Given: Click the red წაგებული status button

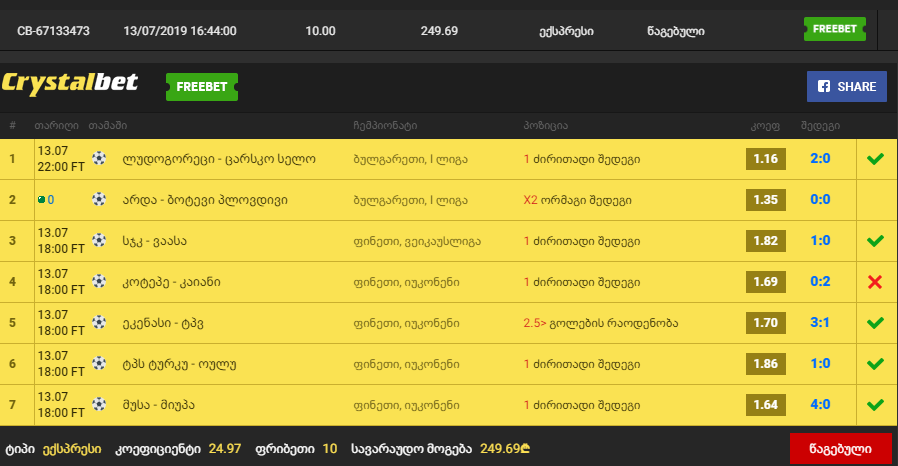Looking at the screenshot, I should tap(840, 449).
